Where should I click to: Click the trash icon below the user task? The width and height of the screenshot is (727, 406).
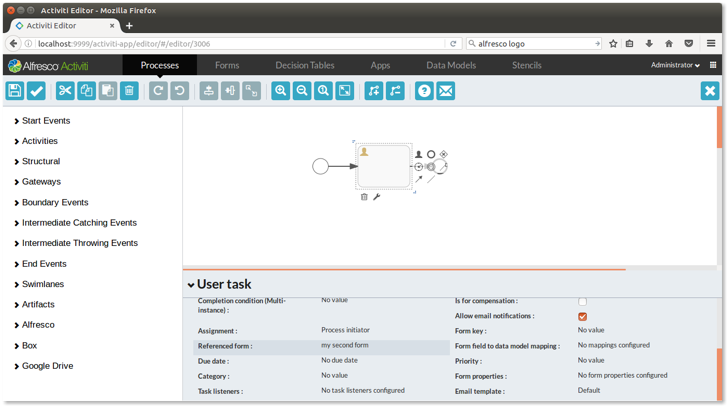click(364, 197)
